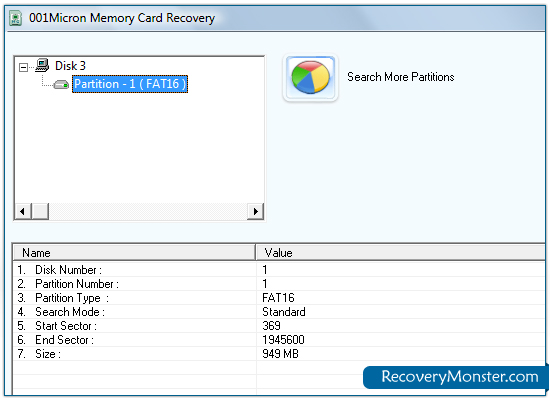Screen dimensions: 550x400
Task: Click the Name column header
Action: (x=134, y=253)
